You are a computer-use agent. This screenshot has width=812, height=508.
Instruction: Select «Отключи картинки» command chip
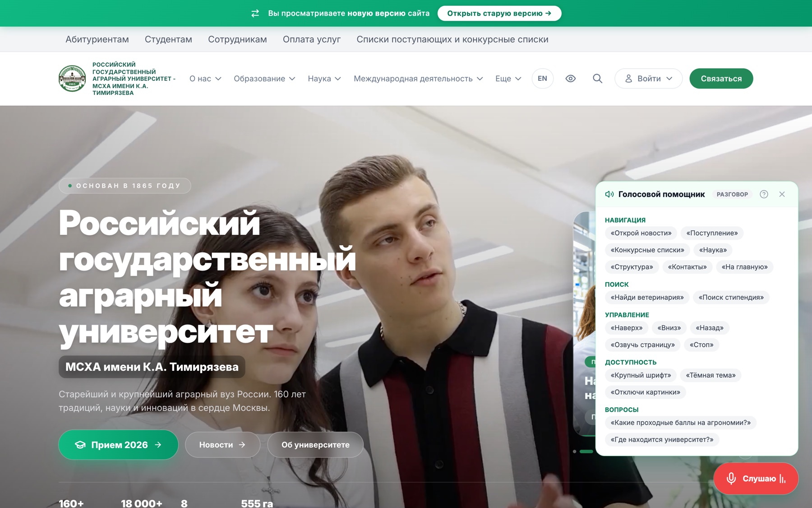tap(645, 392)
